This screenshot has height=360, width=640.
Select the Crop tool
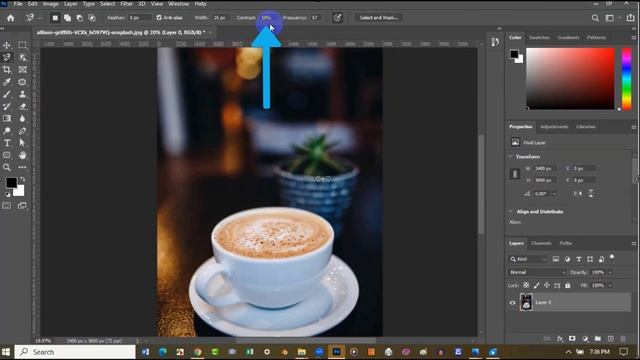click(x=7, y=69)
